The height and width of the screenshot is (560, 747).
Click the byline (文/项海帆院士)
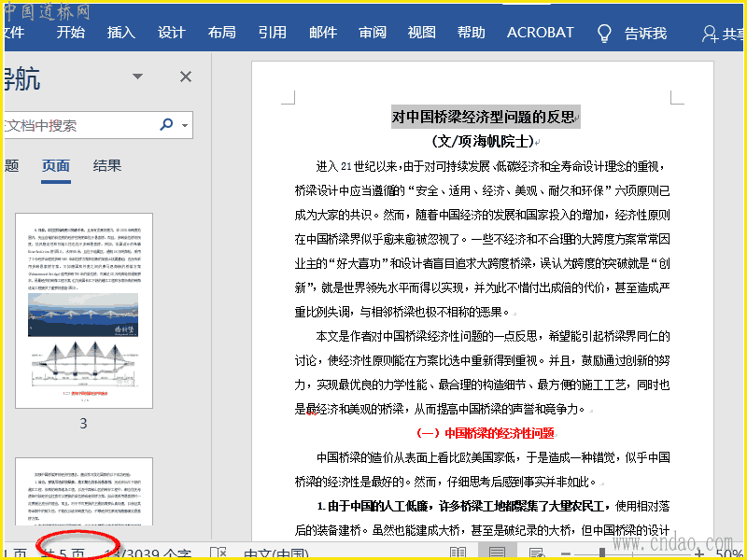tap(483, 141)
